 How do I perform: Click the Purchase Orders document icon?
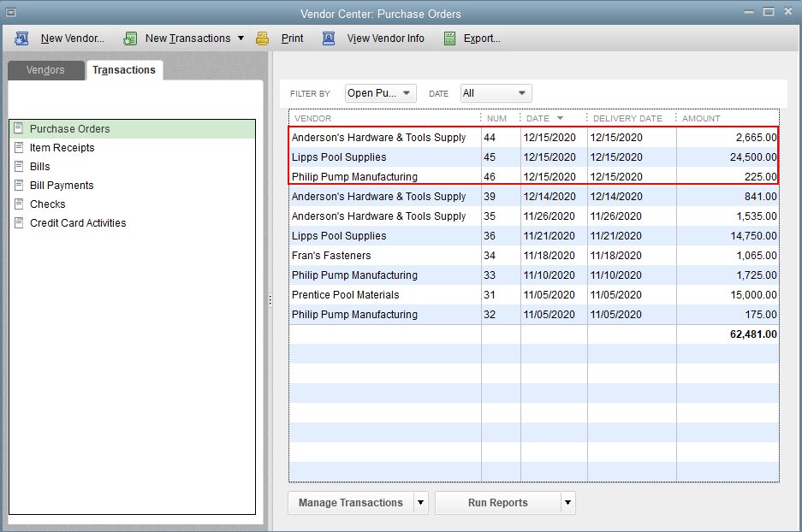[x=18, y=129]
